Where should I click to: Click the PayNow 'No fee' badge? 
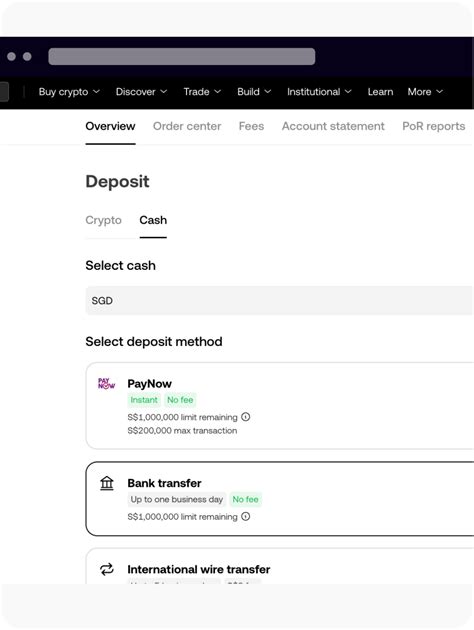coord(180,400)
